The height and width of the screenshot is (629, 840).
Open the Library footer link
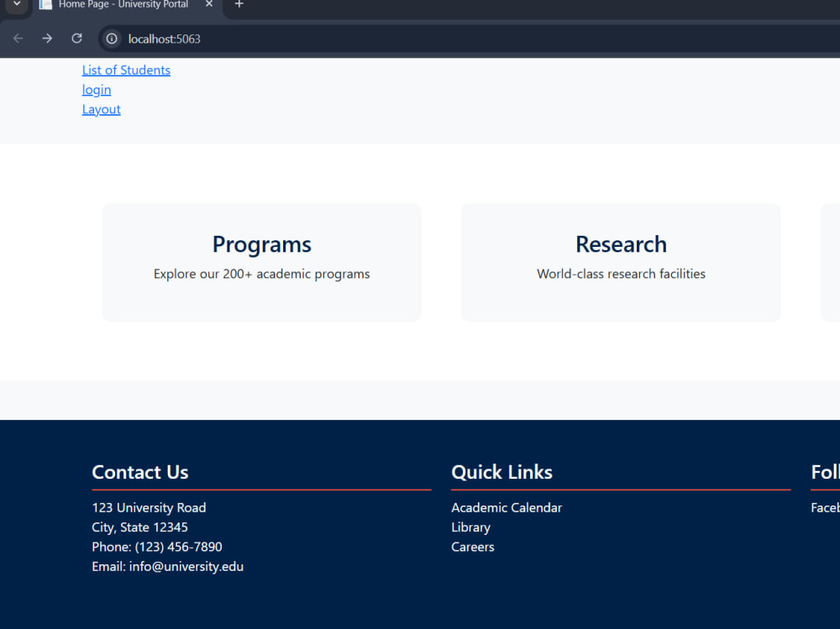pos(470,527)
